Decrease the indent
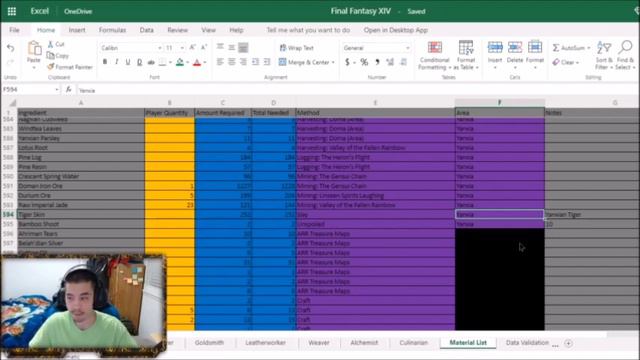This screenshot has height=360, width=640. click(x=256, y=62)
